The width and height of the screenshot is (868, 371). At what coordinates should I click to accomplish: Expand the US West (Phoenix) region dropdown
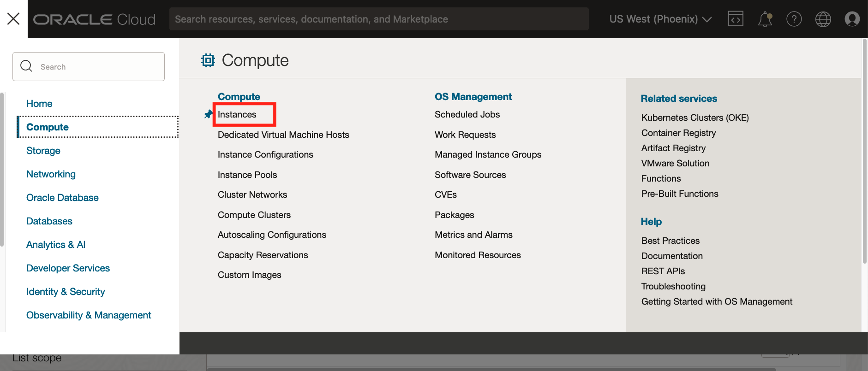point(660,19)
